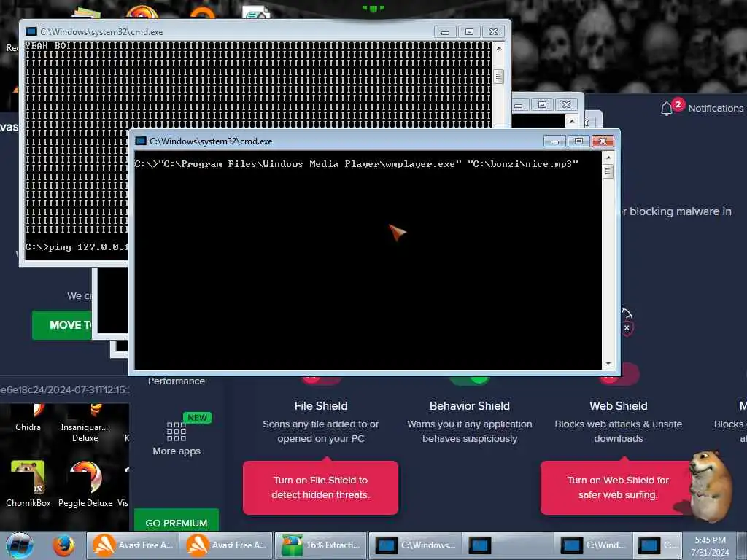Click the green MOVE button in Avast
The image size is (747, 560).
pos(62,324)
